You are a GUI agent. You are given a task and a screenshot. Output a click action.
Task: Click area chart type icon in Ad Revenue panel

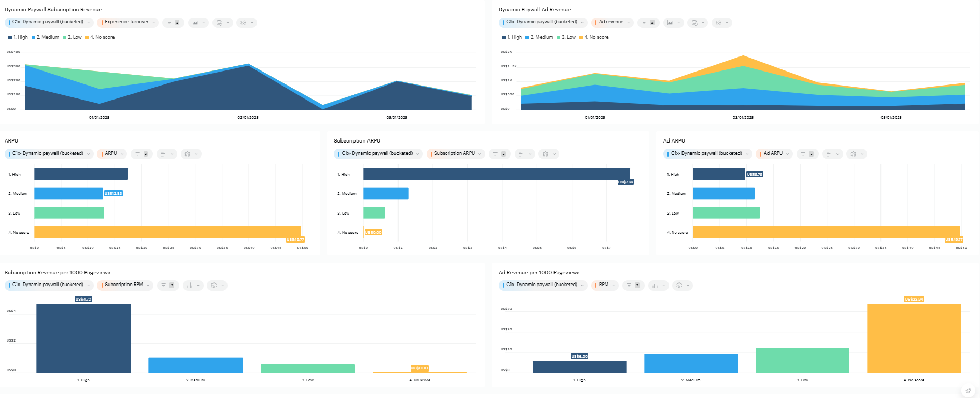(673, 23)
